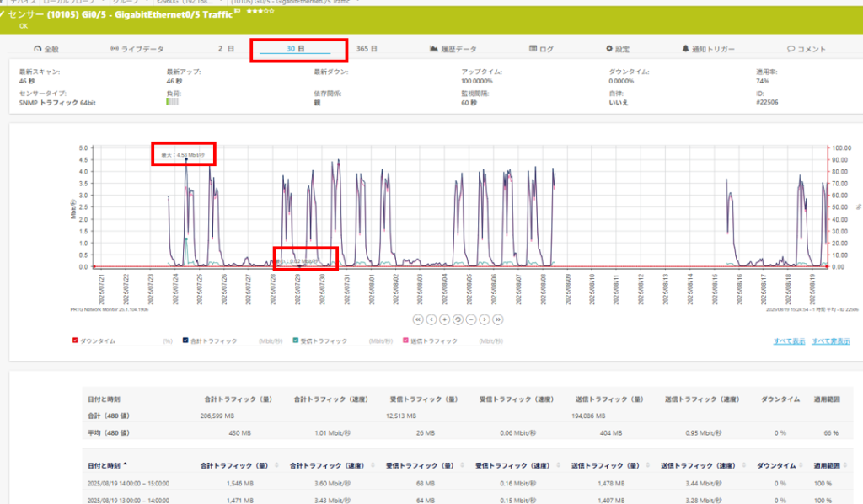Open the ログ tab
Viewport: 863px width, 504px height.
542,49
